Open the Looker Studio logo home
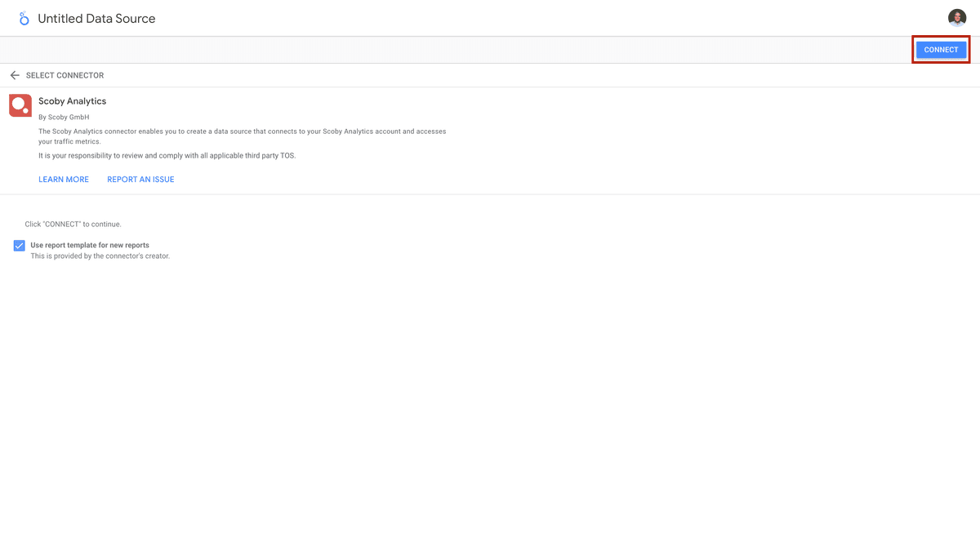The height and width of the screenshot is (548, 980). click(24, 18)
